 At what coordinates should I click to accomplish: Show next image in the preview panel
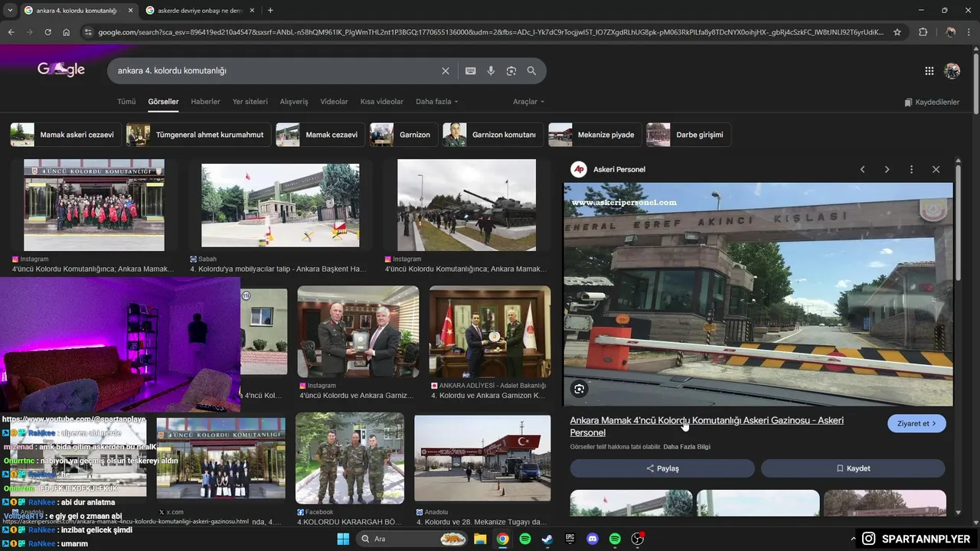click(887, 169)
